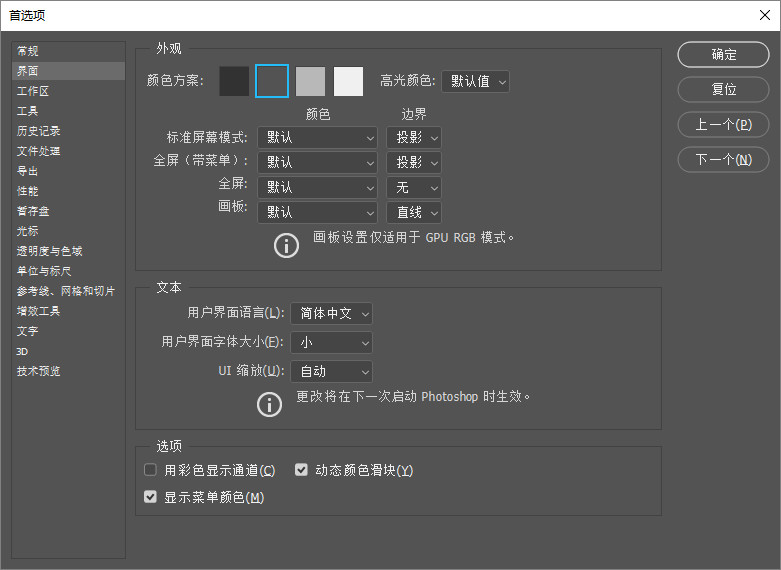Click the info icon beside Photoshop restart note
This screenshot has height=570, width=781.
click(x=269, y=404)
